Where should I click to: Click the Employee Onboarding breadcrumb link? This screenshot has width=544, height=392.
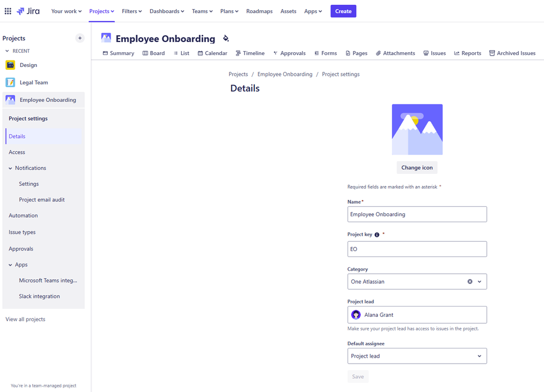pos(285,74)
